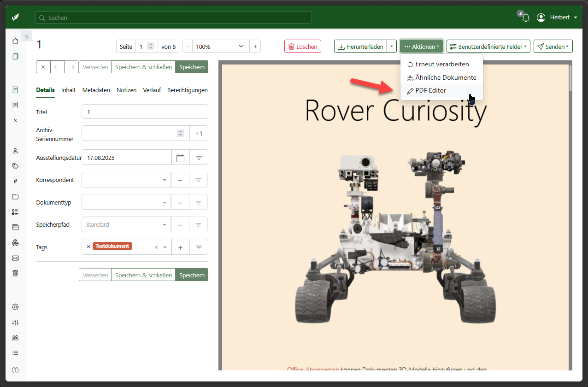Open calendar picker for Ausstellungsdatum
This screenshot has width=588, height=387.
pos(180,158)
